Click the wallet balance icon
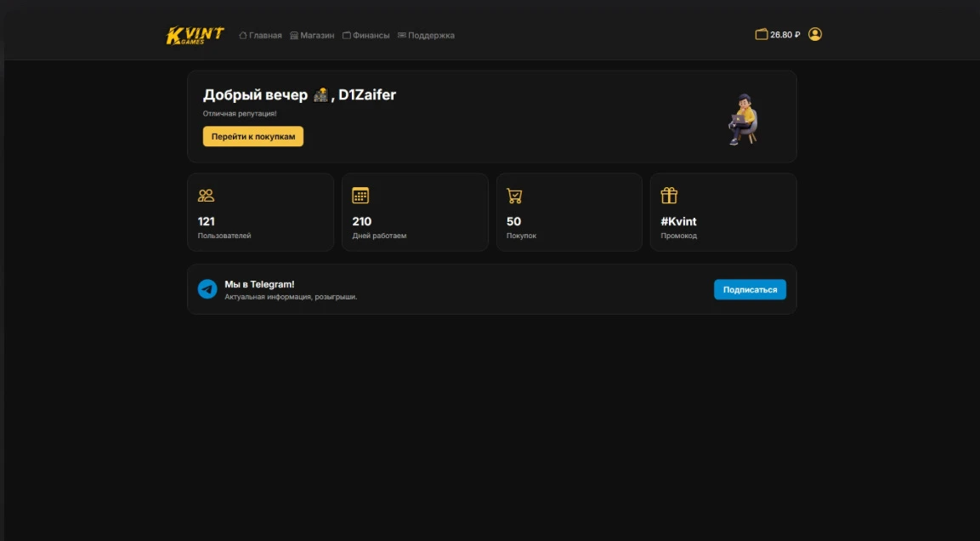 [761, 35]
